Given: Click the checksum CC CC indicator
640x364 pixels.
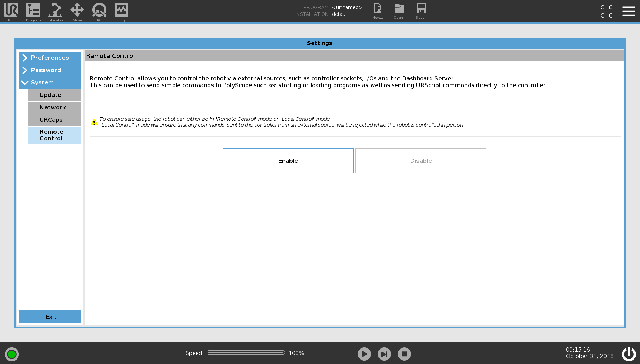Looking at the screenshot, I should [x=607, y=11].
